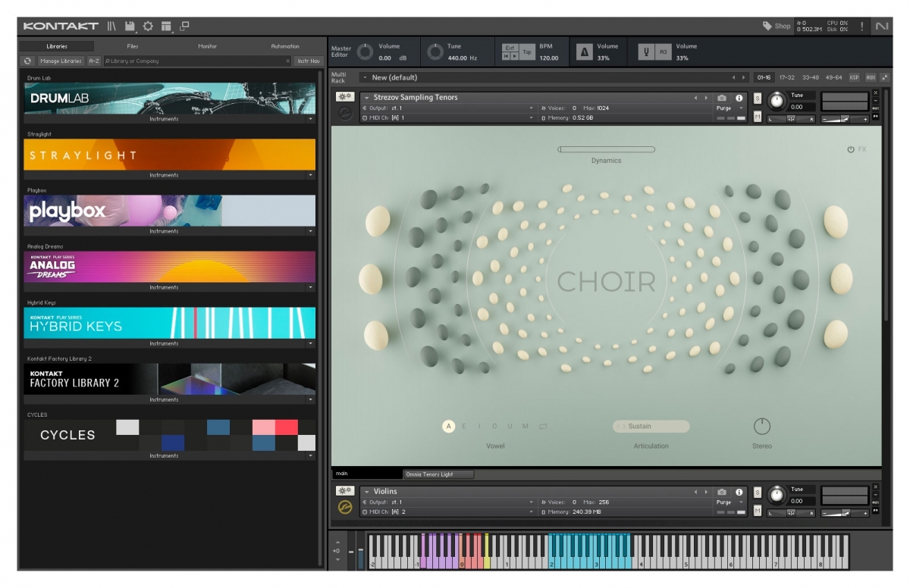This screenshot has width=910, height=588.
Task: Expand Hybrid Keys Instruments dropdown
Action: tap(310, 343)
